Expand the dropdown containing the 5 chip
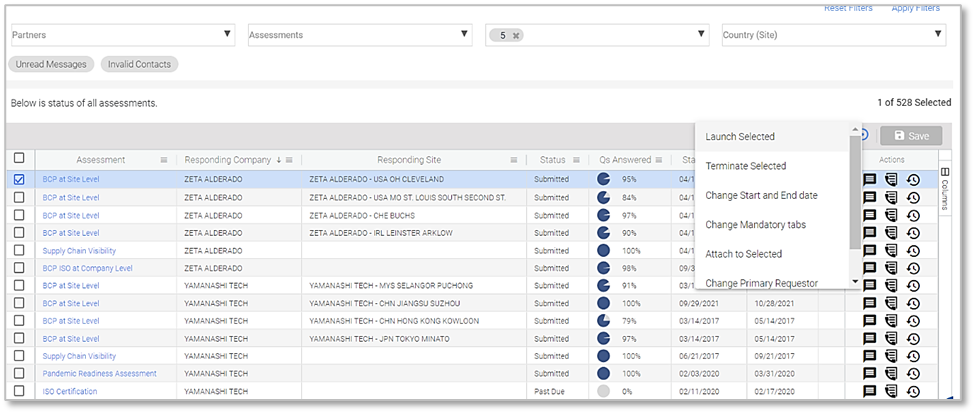The width and height of the screenshot is (975, 414). pyautogui.click(x=701, y=34)
